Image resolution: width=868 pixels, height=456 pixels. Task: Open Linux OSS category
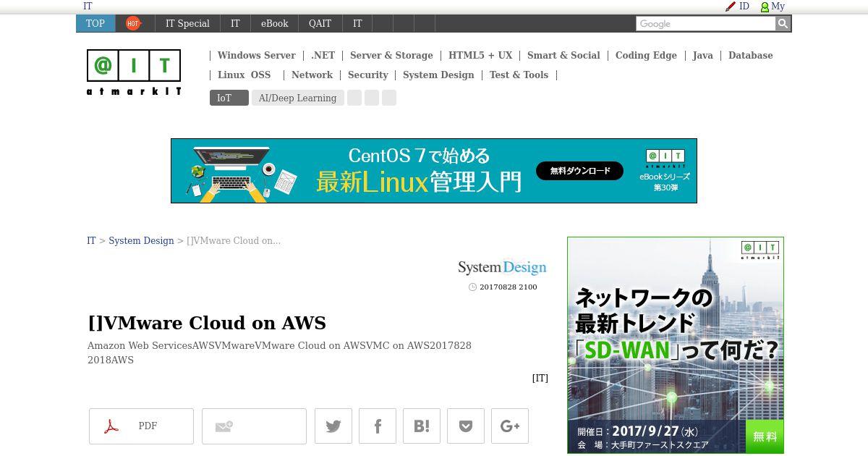pos(244,75)
